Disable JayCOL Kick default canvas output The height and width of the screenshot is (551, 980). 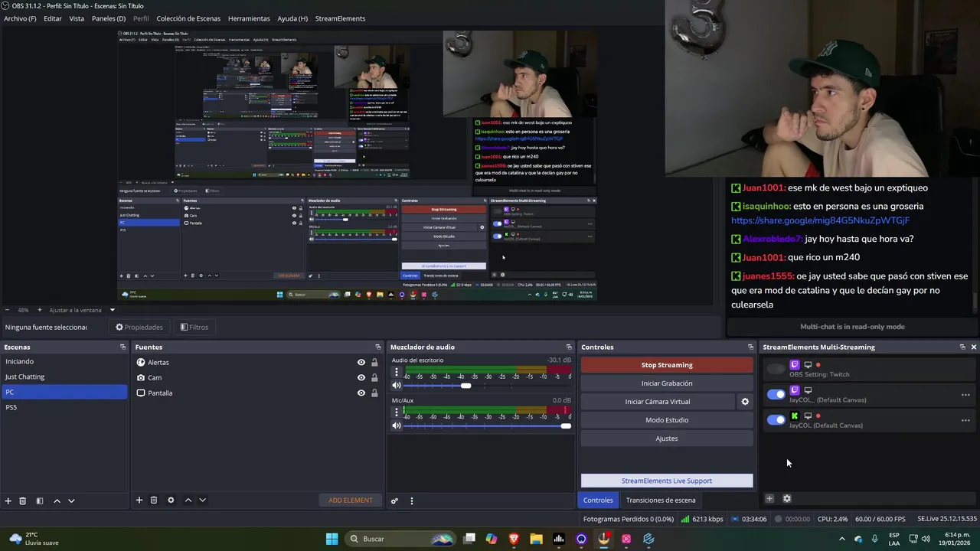click(776, 419)
